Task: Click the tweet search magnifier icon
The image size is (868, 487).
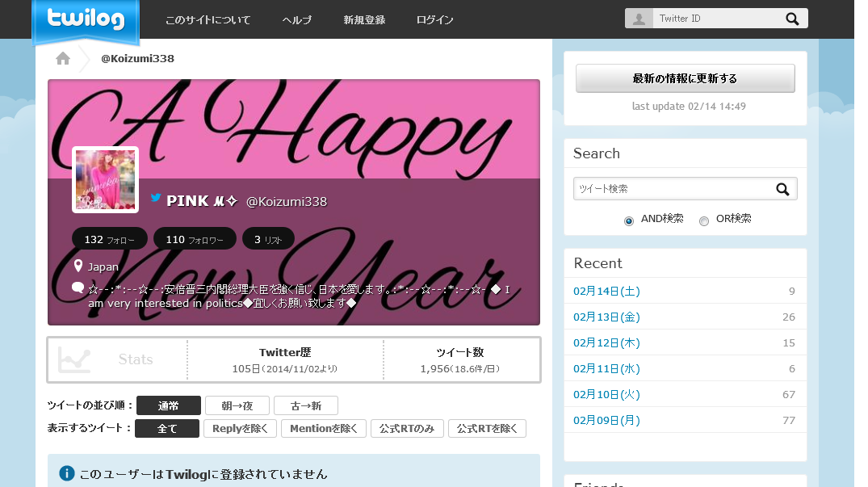Action: (x=782, y=189)
